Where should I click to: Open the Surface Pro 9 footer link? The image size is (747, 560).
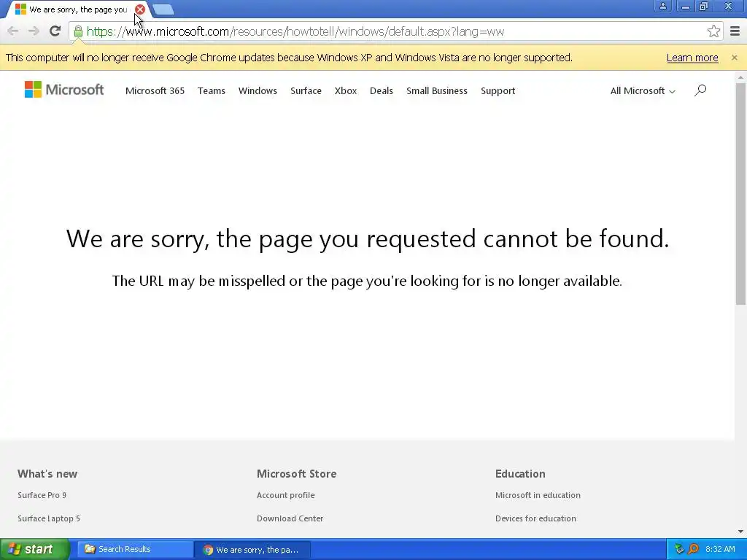[42, 495]
